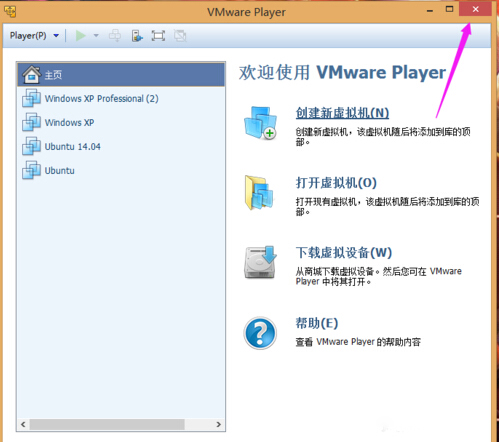Click the library horizontal scrollbar thumb
The width and height of the screenshot is (499, 442).
[107, 424]
